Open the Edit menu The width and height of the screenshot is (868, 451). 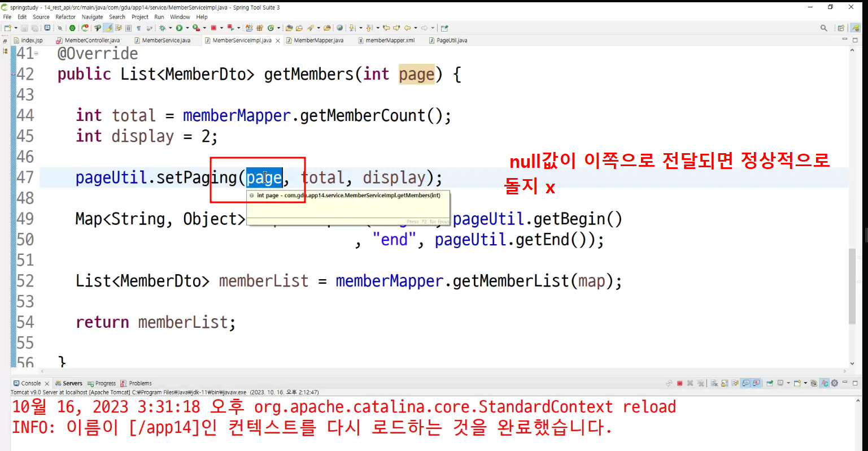point(22,17)
